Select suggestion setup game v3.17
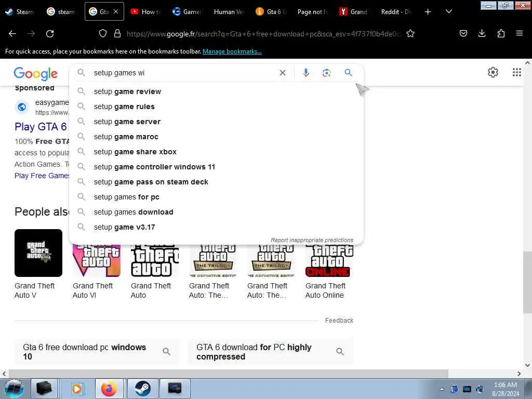This screenshot has height=399, width=532. 217,227
